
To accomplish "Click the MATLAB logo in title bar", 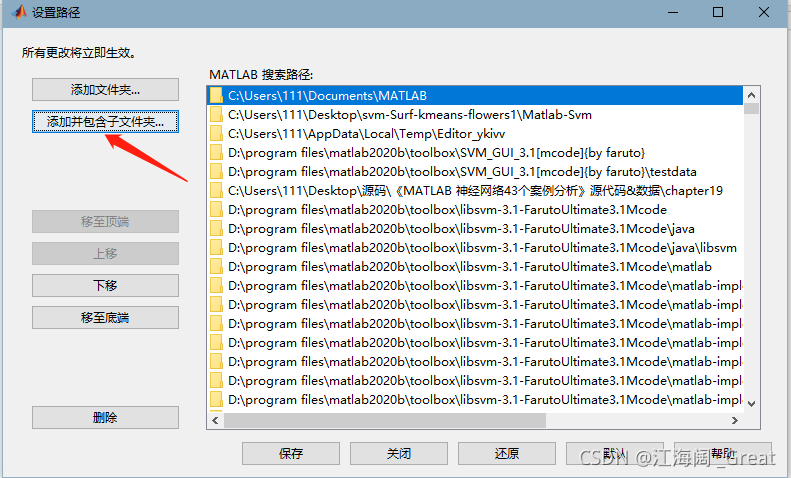I will click(18, 12).
